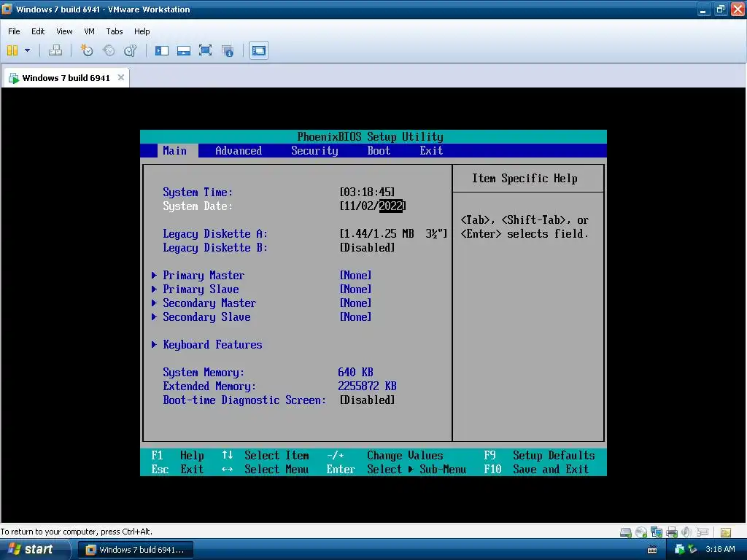Open the power options dropdown arrow

(27, 50)
